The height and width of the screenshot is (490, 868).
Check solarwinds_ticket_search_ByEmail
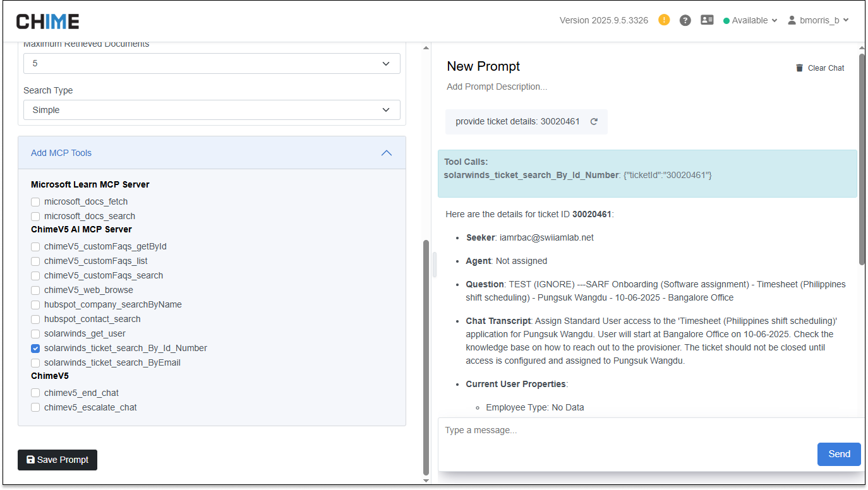(35, 363)
